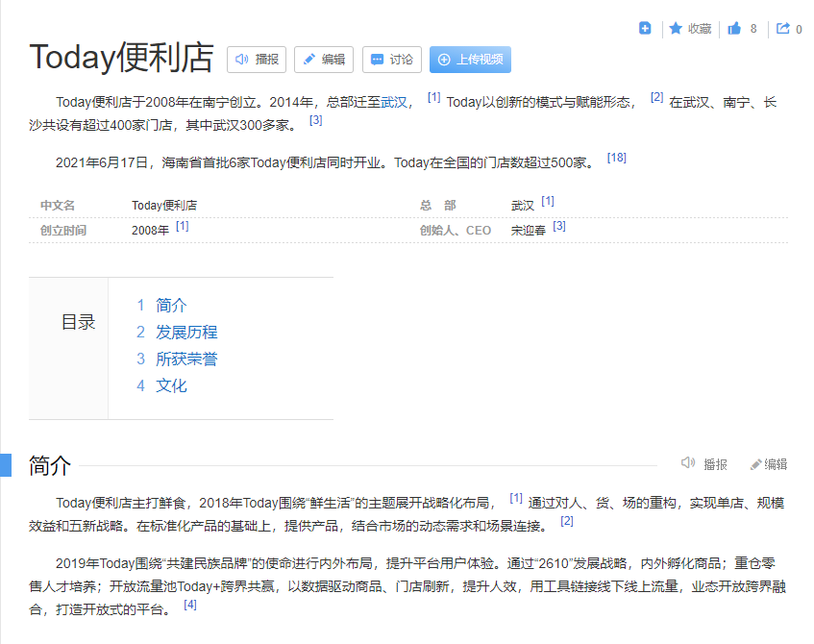
Task: Click the 创始人、CEO field label
Action: pos(456,231)
